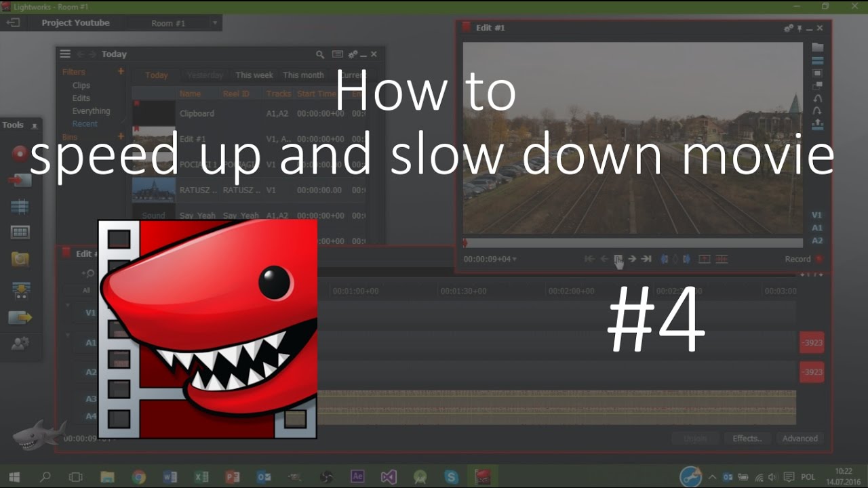The image size is (868, 488).
Task: Select the Recent filter
Action: coord(85,124)
